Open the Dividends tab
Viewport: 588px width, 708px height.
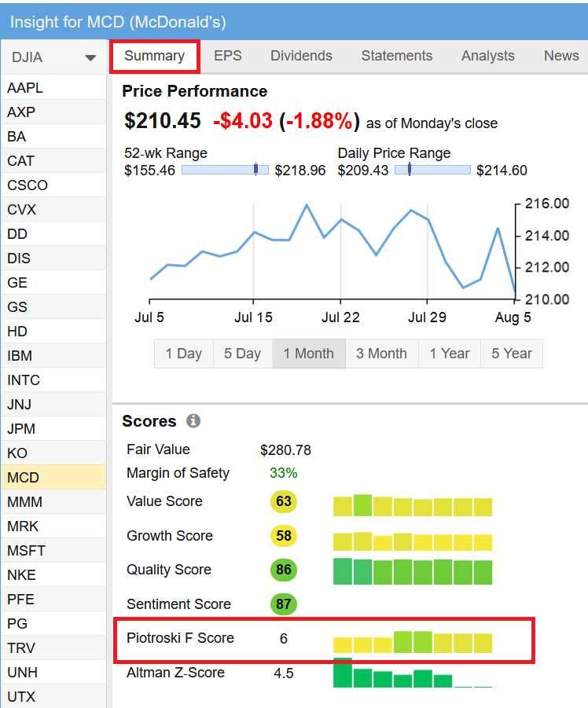tap(301, 56)
